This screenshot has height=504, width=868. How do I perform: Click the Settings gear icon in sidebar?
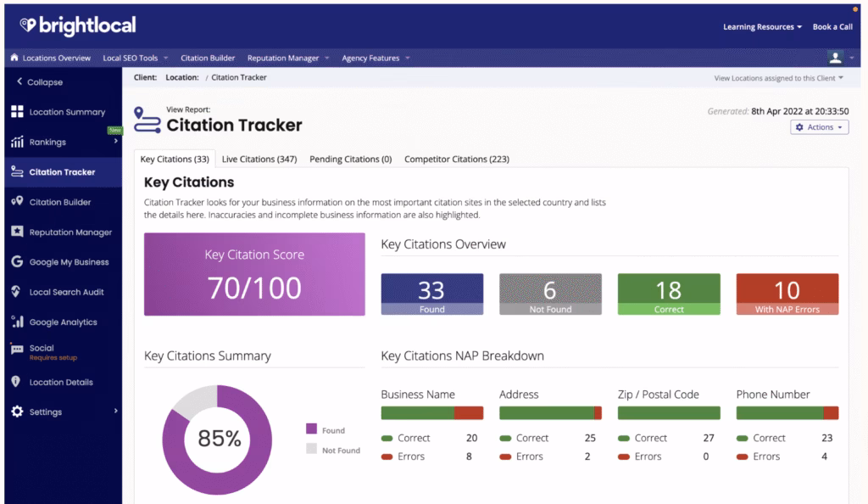[17, 412]
